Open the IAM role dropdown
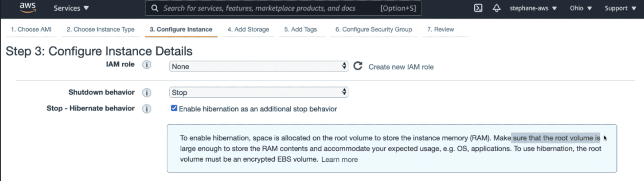Viewport: 644px width, 181px height. click(258, 66)
